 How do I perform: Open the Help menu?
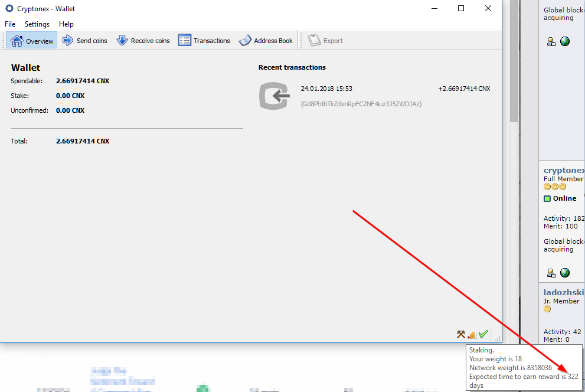coord(66,24)
